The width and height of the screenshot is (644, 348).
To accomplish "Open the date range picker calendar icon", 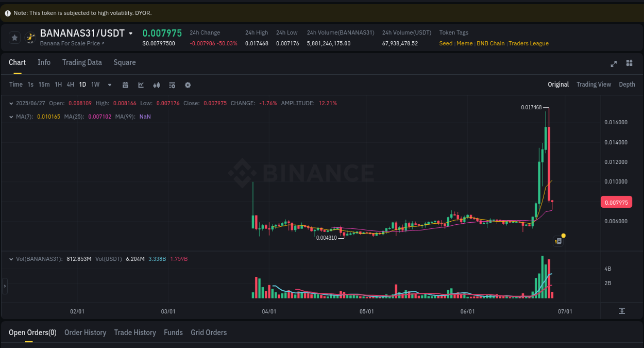I will pos(125,85).
